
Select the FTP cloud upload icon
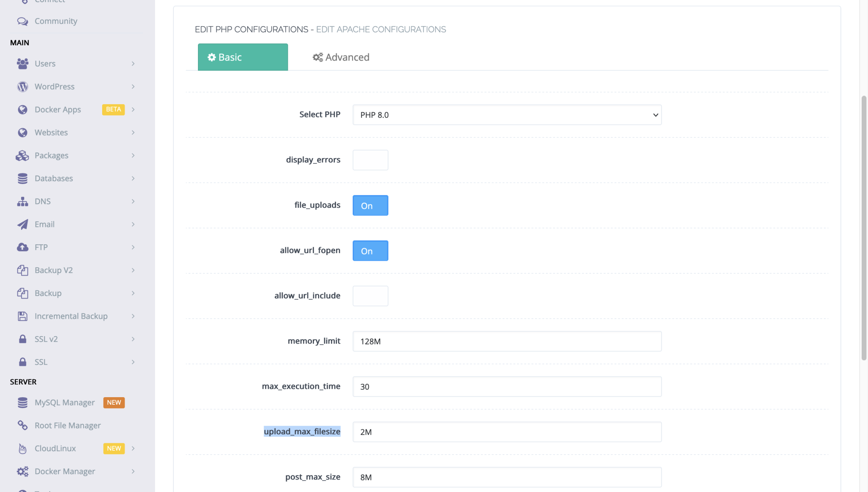[x=22, y=247]
